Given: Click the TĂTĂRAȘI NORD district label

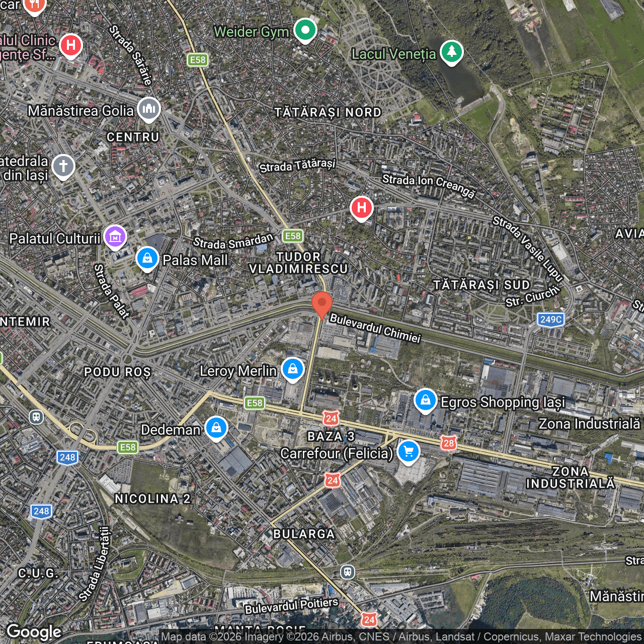Looking at the screenshot, I should (x=328, y=112).
